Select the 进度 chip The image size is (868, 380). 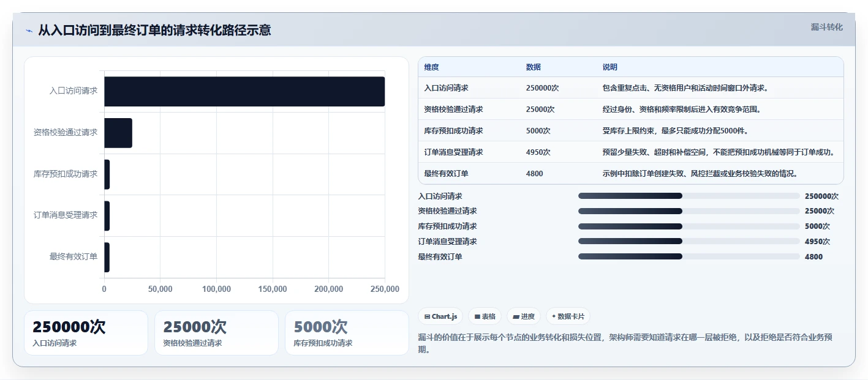click(x=524, y=316)
